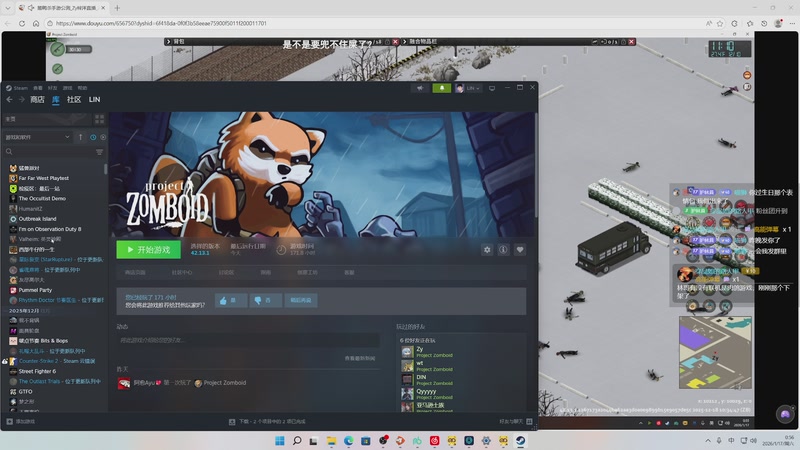Click add game plus icon bottom-left

(9, 421)
